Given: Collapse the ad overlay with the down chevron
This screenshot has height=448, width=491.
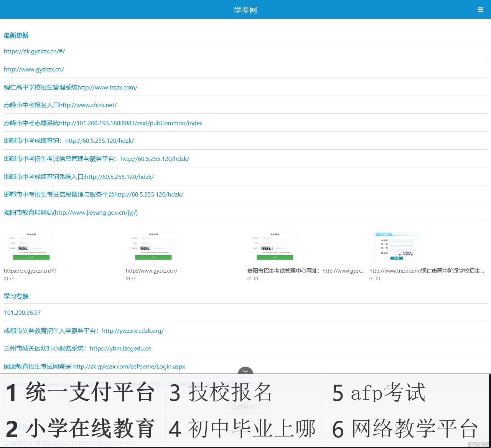Looking at the screenshot, I should click(245, 372).
